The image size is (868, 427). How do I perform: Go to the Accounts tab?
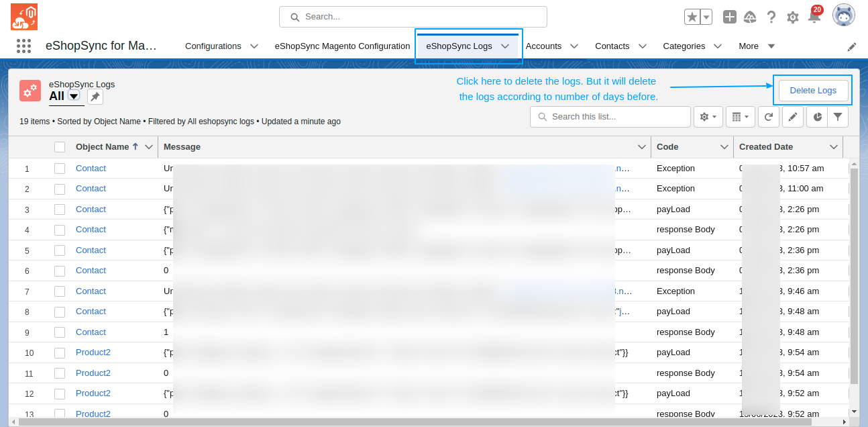coord(543,46)
